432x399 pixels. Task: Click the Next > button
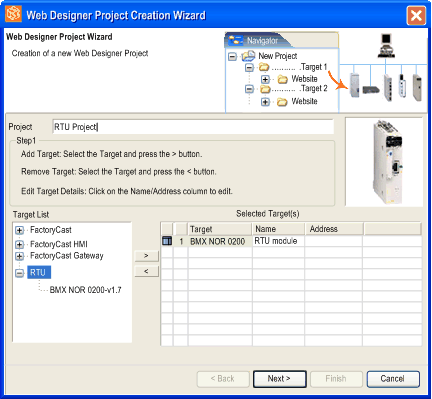coord(279,379)
